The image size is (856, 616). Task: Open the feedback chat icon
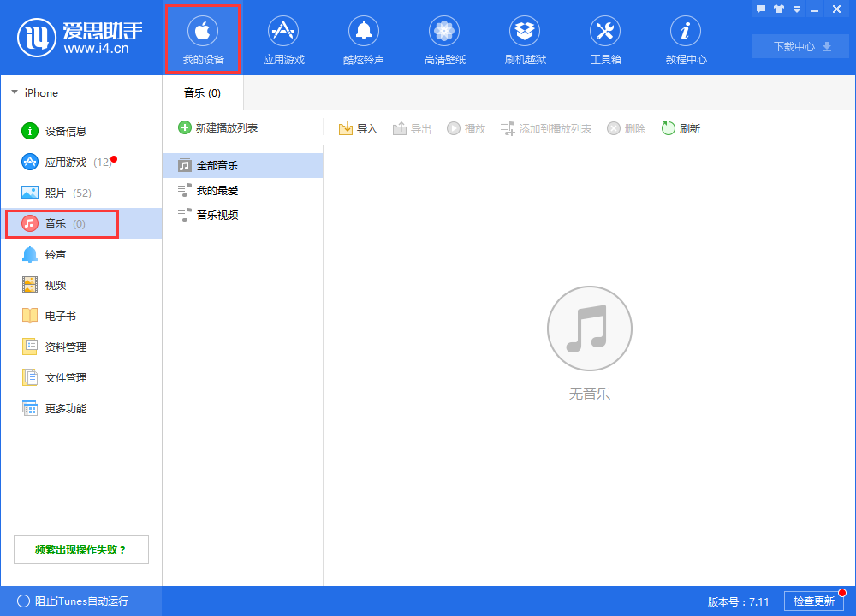(x=760, y=8)
